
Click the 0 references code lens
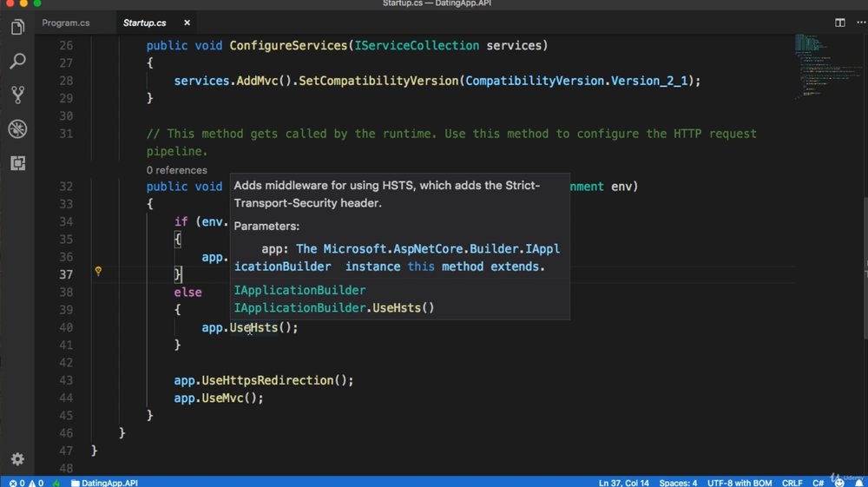[176, 170]
